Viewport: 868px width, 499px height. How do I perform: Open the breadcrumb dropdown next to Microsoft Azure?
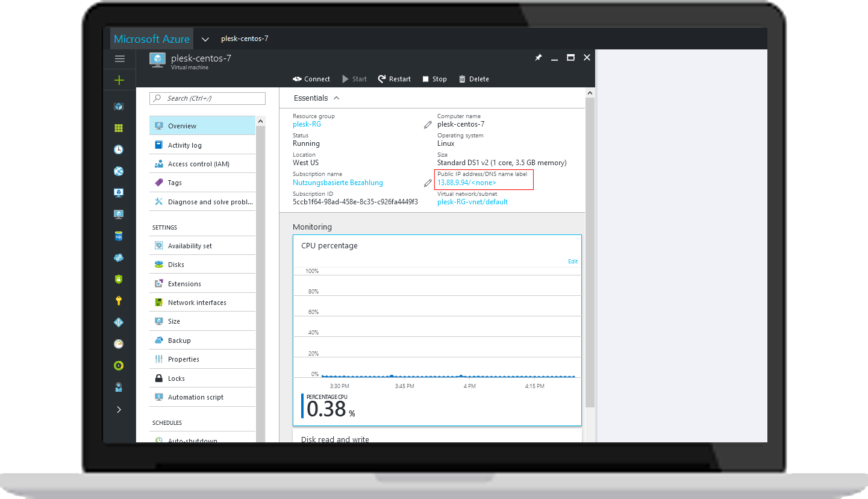click(x=205, y=39)
